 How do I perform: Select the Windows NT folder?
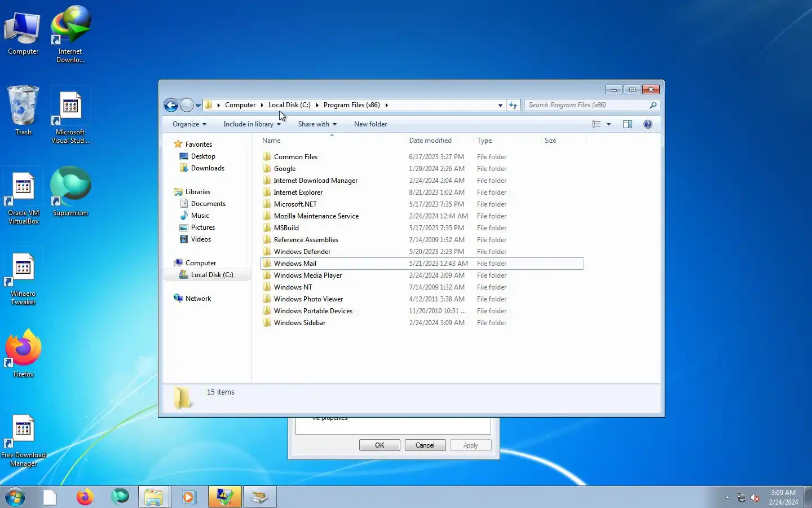tap(422, 287)
